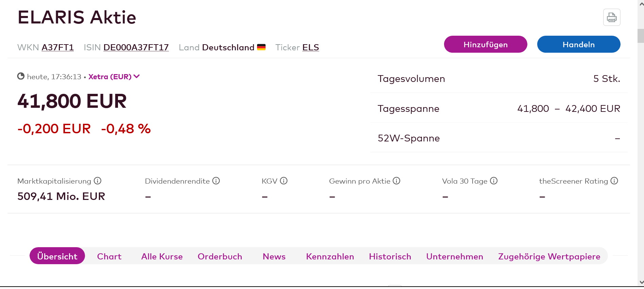644x289 pixels.
Task: Select the Kennzahlen tab
Action: pos(330,256)
